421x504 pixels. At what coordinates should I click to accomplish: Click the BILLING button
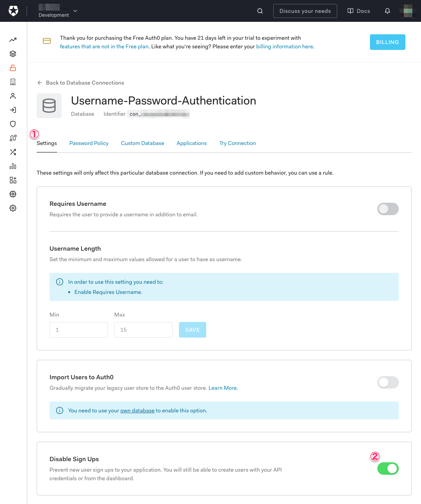pyautogui.click(x=387, y=42)
